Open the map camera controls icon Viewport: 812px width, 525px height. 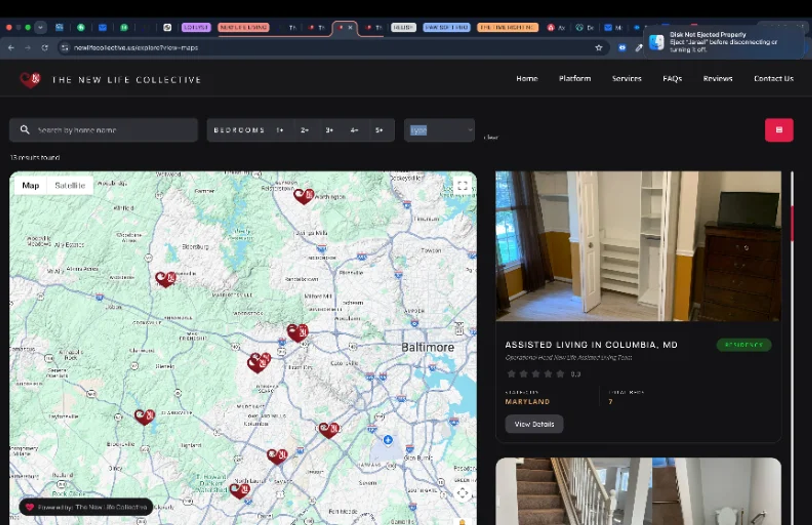click(462, 493)
